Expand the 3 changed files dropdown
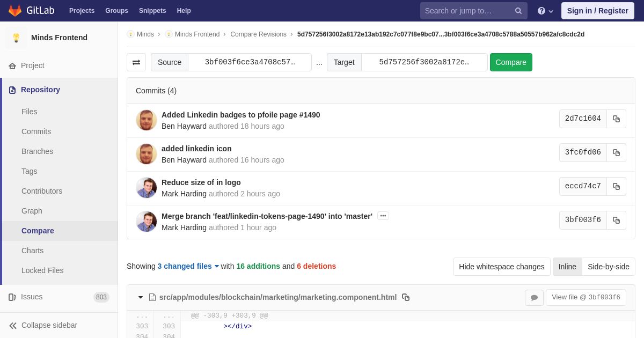This screenshot has height=338, width=644. tap(188, 266)
